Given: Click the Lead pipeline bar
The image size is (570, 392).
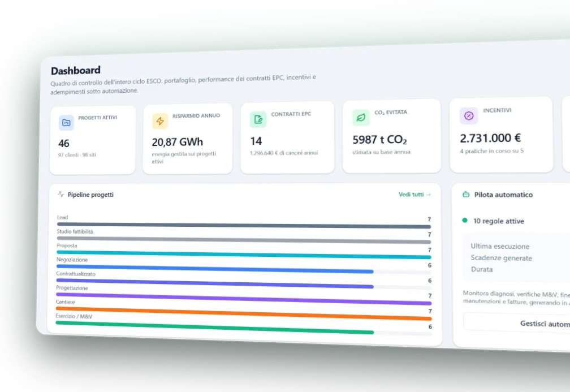Looking at the screenshot, I should [244, 226].
